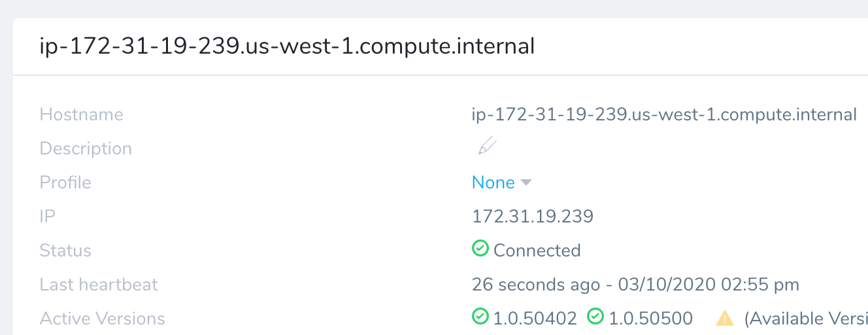This screenshot has height=335, width=868.
Task: Click the Connected status text
Action: tap(537, 251)
